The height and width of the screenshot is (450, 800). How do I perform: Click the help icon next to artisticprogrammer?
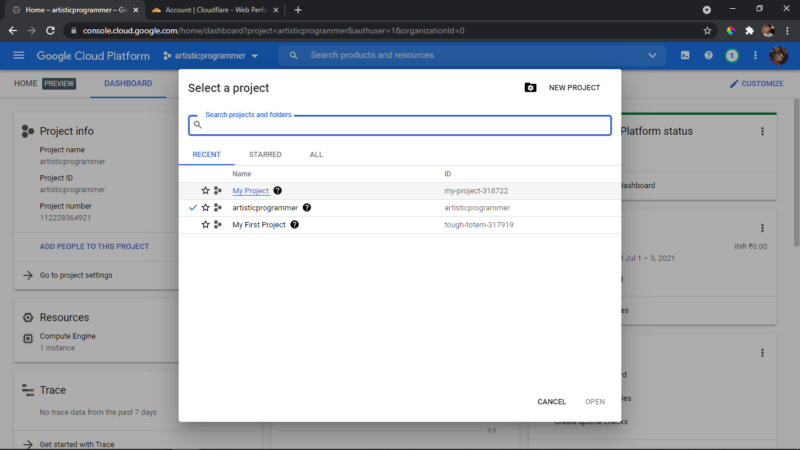point(307,208)
